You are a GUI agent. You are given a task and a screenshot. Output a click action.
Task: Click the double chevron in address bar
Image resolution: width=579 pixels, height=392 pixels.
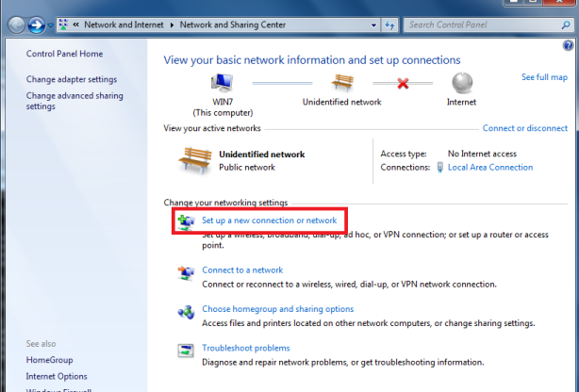click(76, 24)
